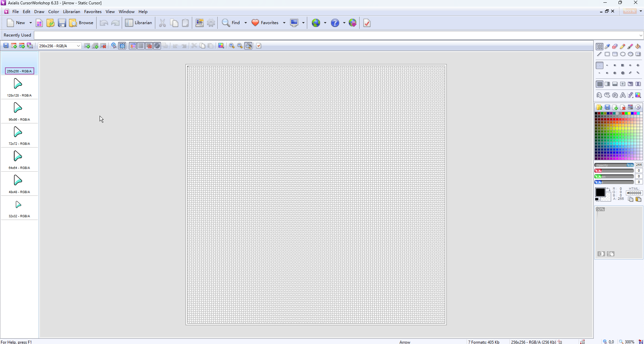Open the Draw menu
Viewport: 644px width, 344px height.
point(39,11)
